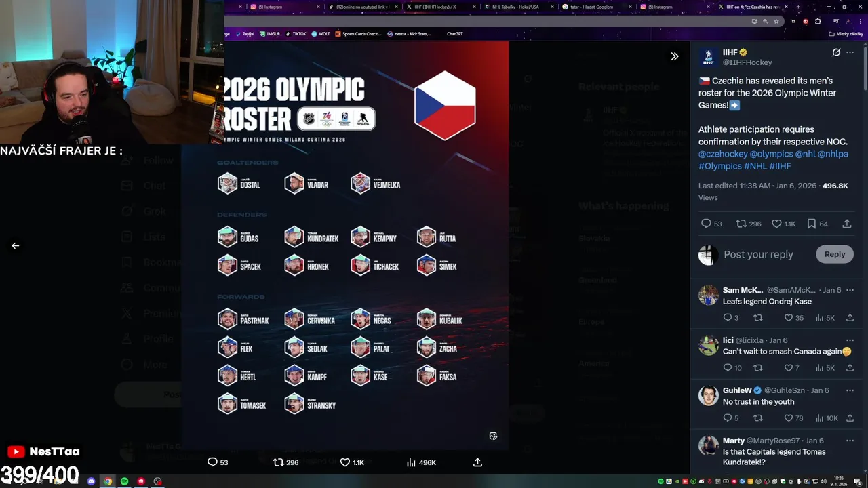Click the Reply button
868x488 pixels.
click(x=835, y=254)
